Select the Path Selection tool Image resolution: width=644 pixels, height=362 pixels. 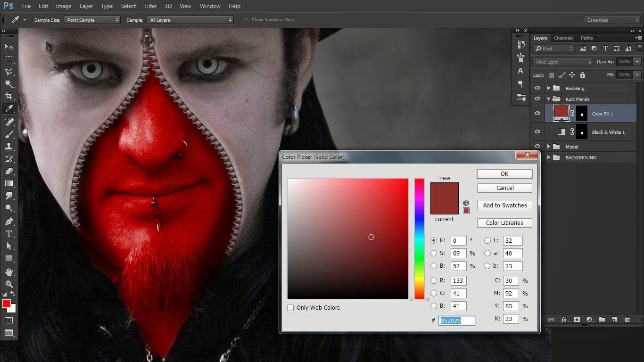(9, 246)
